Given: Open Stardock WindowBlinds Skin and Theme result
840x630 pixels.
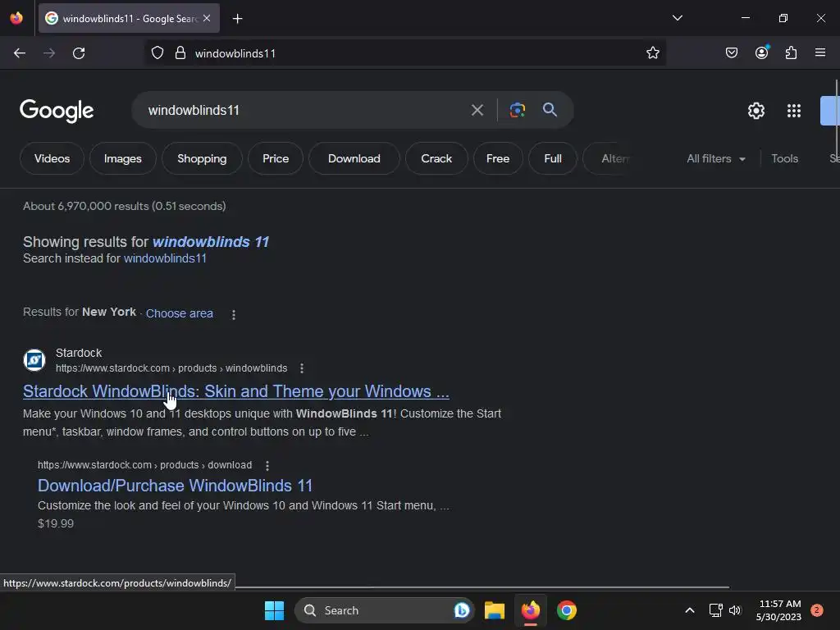Looking at the screenshot, I should click(235, 391).
